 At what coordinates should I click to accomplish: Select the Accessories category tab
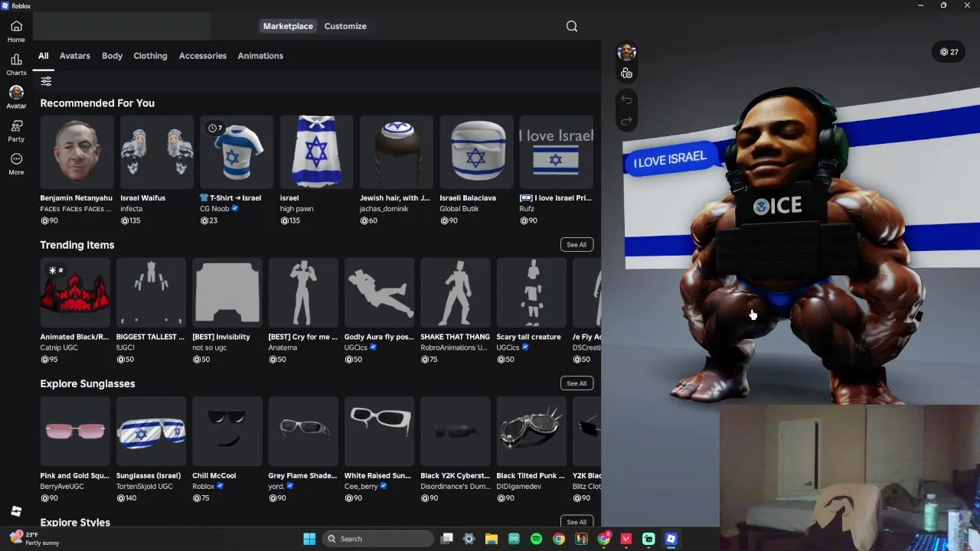click(203, 56)
